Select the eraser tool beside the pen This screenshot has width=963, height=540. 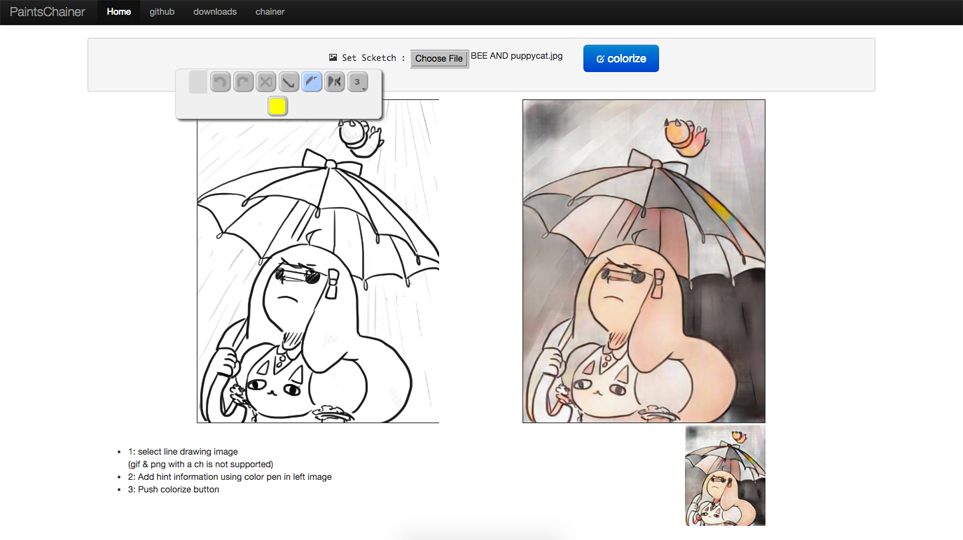335,82
